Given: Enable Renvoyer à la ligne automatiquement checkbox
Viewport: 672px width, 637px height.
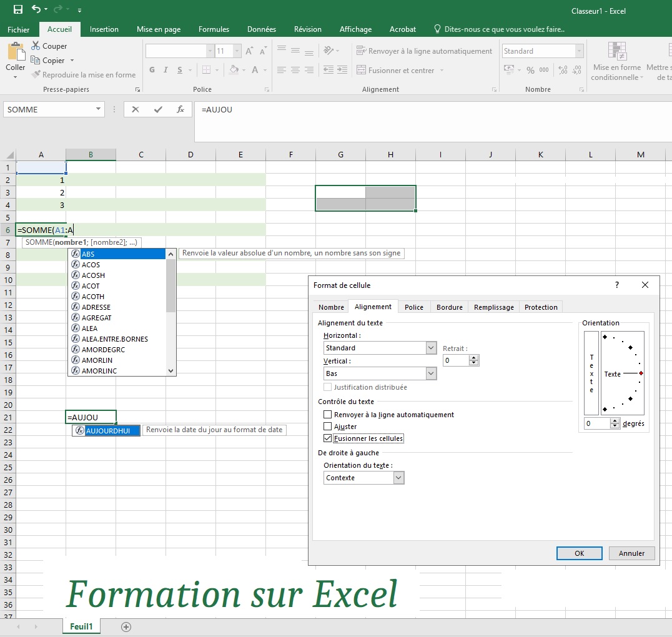Looking at the screenshot, I should pos(328,415).
